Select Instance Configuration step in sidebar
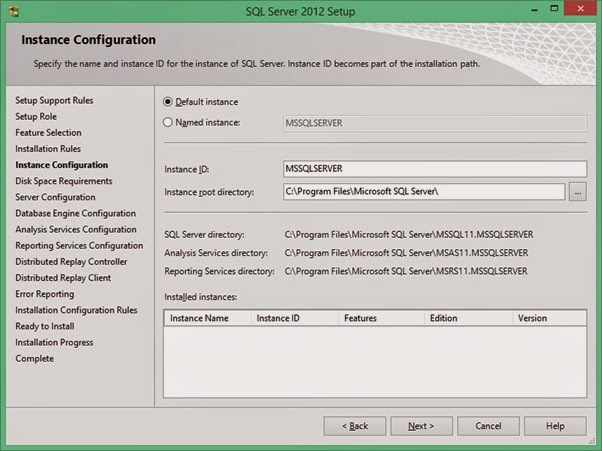Screen dimensions: 602x451 point(61,165)
